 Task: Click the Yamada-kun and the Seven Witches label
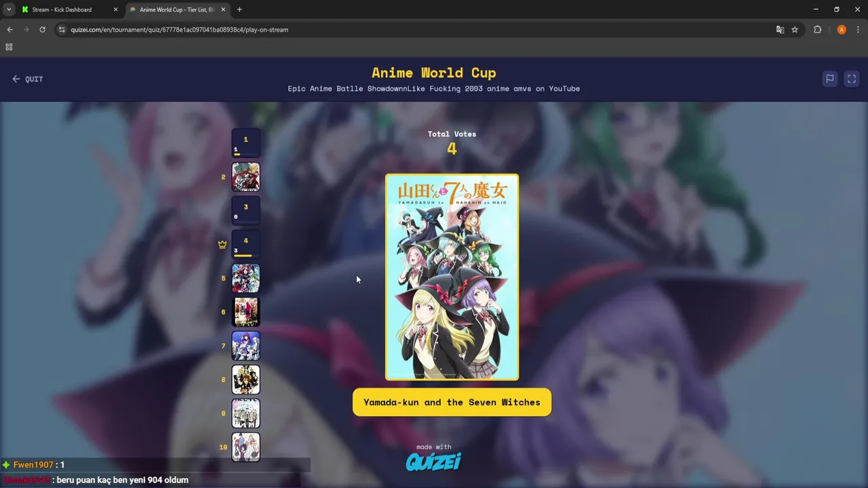click(452, 402)
